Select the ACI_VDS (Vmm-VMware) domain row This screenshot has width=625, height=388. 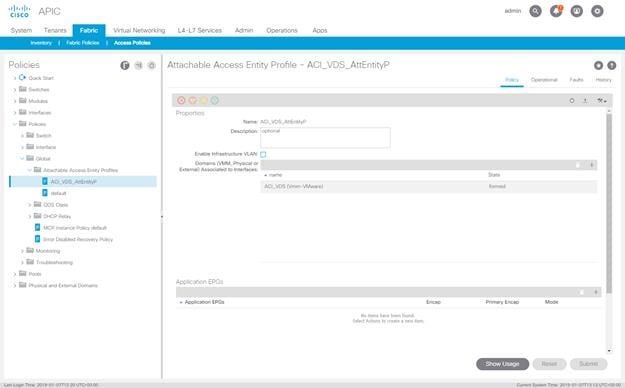[428, 186]
